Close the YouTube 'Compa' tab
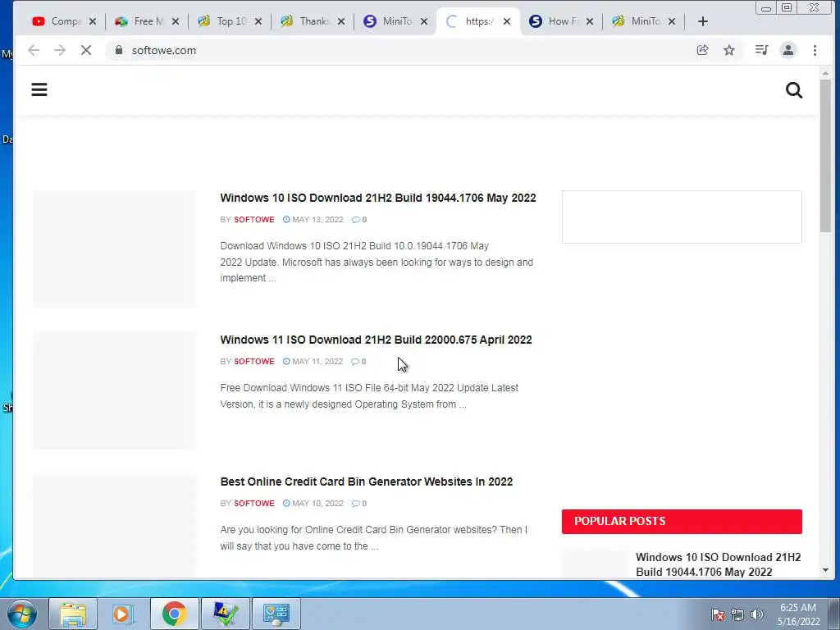The image size is (840, 630). (93, 21)
